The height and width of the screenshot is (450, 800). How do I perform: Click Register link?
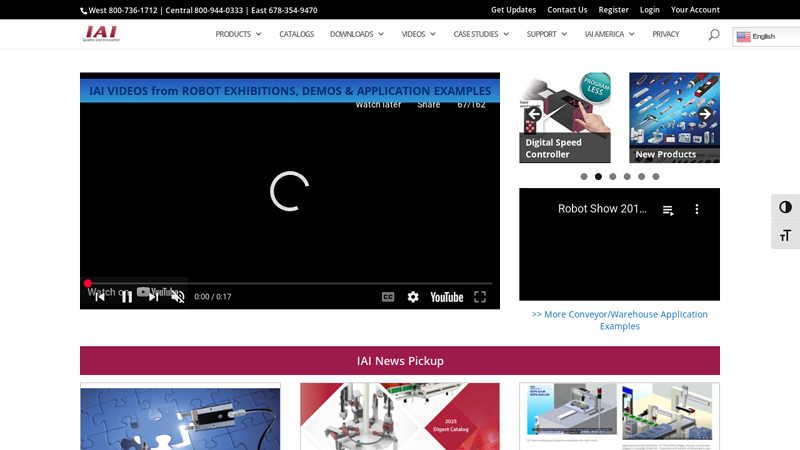point(613,10)
